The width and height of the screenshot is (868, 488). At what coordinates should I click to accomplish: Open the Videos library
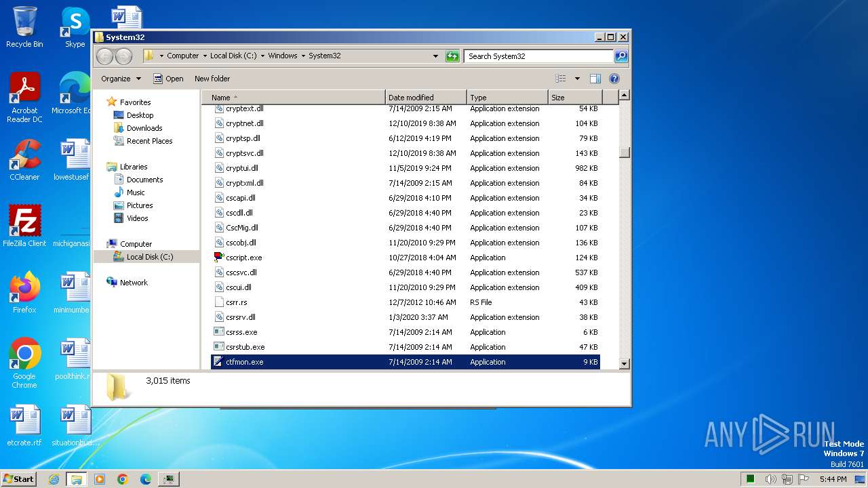[x=137, y=218]
